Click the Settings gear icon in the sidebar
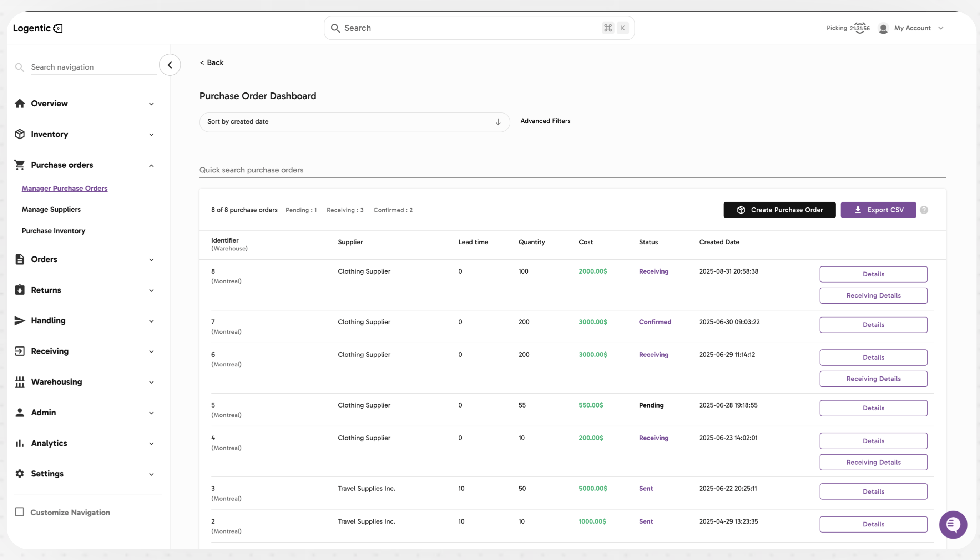The width and height of the screenshot is (980, 560). click(20, 474)
